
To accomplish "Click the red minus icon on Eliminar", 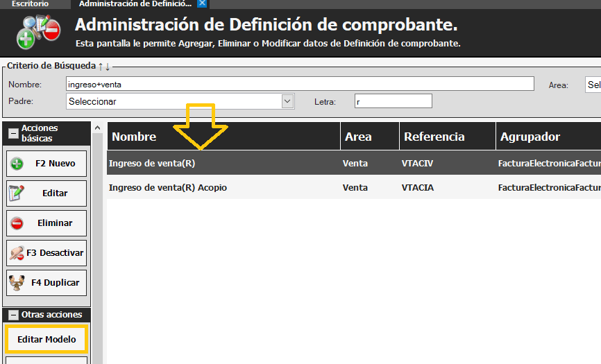I will [x=17, y=223].
